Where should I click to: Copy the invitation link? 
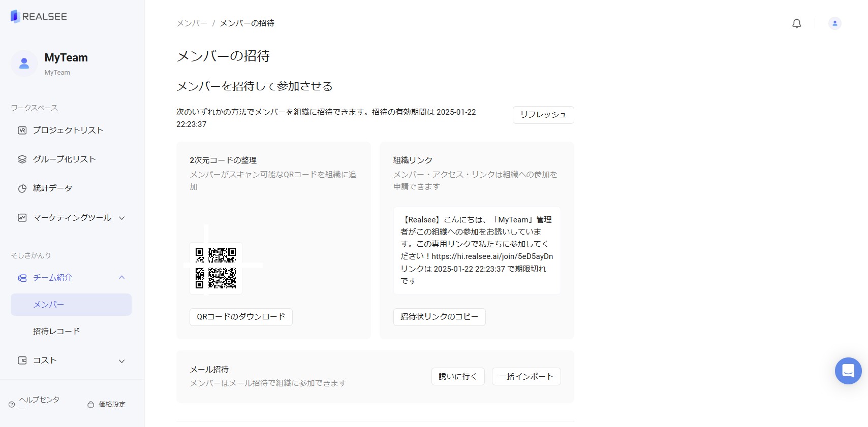coord(439,317)
